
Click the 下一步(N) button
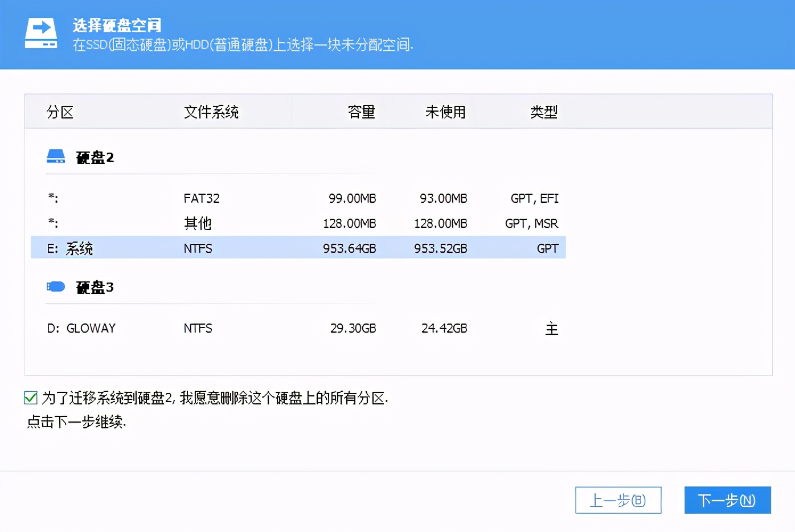pos(727,500)
